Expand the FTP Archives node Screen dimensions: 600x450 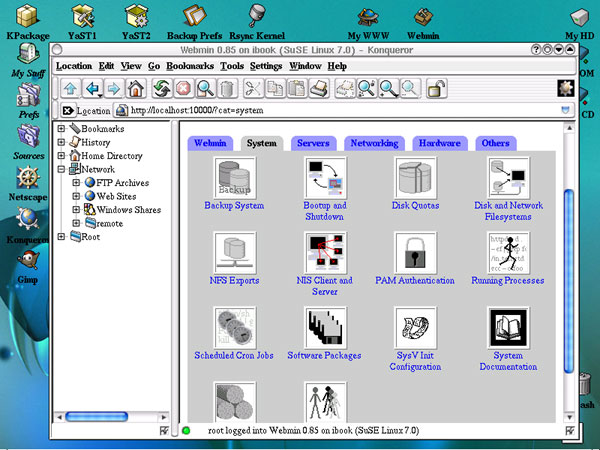(x=76, y=183)
